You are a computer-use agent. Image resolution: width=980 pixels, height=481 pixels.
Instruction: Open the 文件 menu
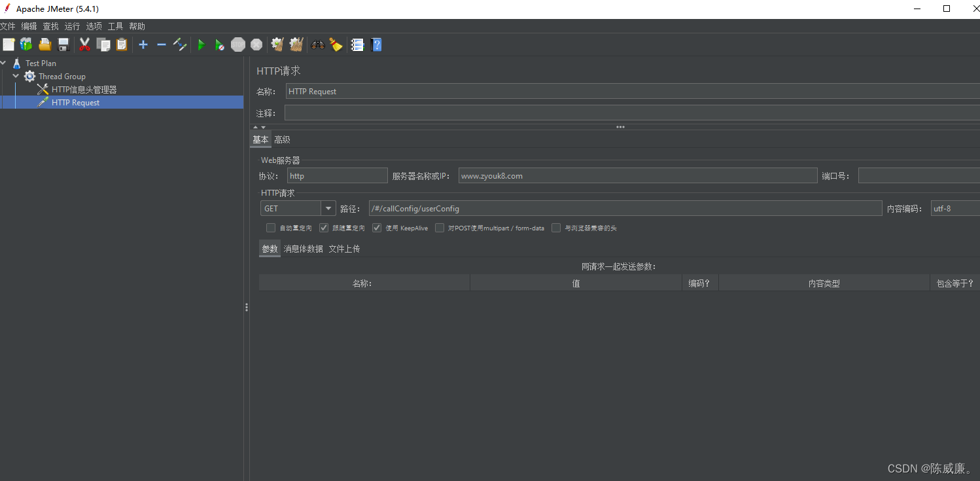tap(8, 26)
